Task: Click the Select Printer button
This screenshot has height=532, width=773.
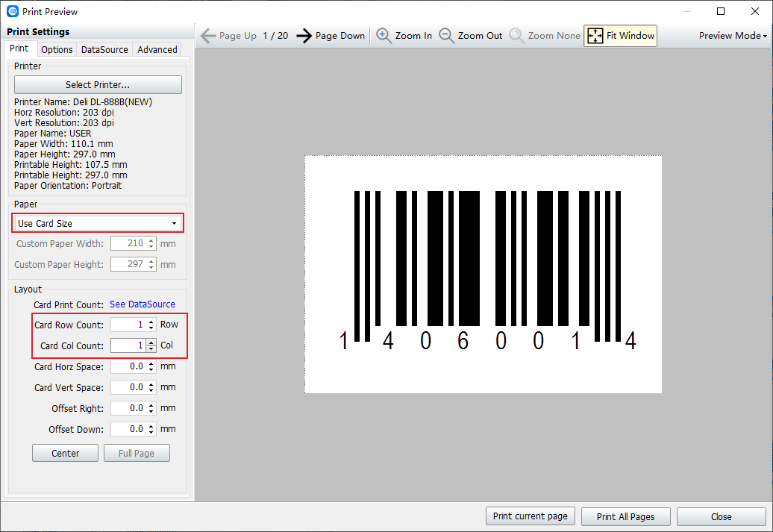Action: click(x=98, y=85)
